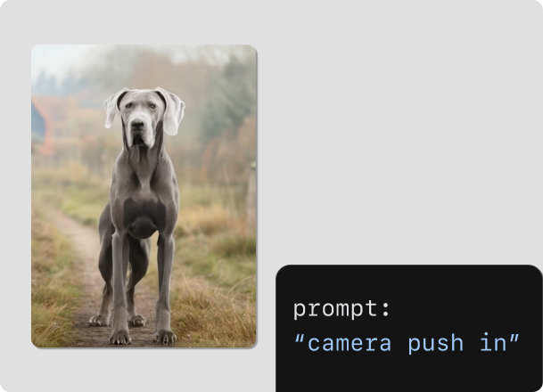Click the dog's dark chest patch

144,216
